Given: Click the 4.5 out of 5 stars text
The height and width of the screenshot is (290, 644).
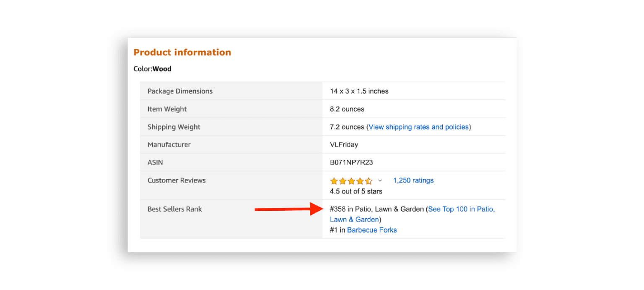Looking at the screenshot, I should (355, 191).
